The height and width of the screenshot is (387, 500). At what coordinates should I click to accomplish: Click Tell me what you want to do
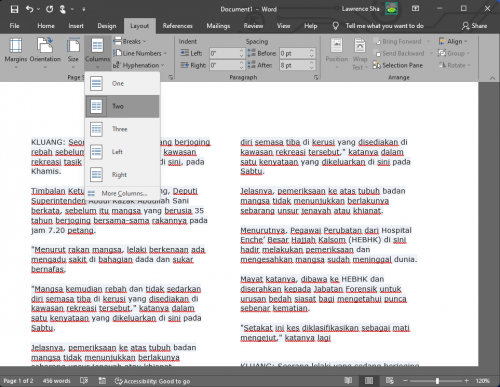(384, 26)
